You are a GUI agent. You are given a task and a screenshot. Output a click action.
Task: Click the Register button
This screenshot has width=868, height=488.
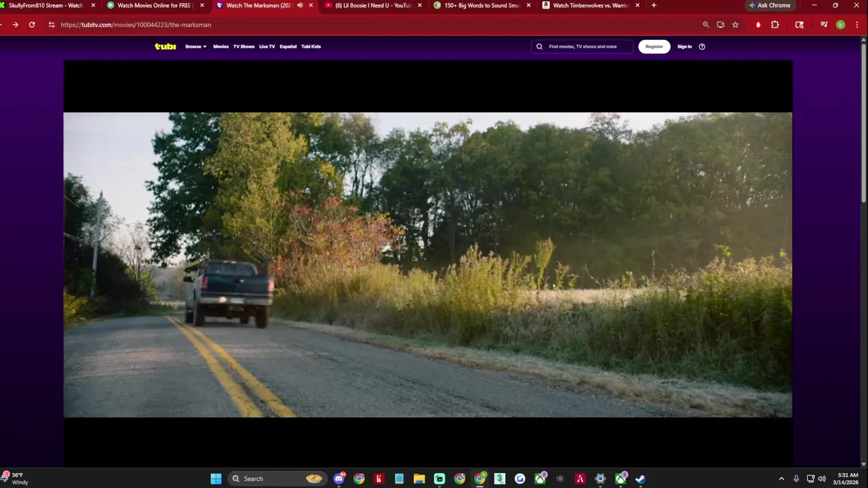(x=654, y=47)
